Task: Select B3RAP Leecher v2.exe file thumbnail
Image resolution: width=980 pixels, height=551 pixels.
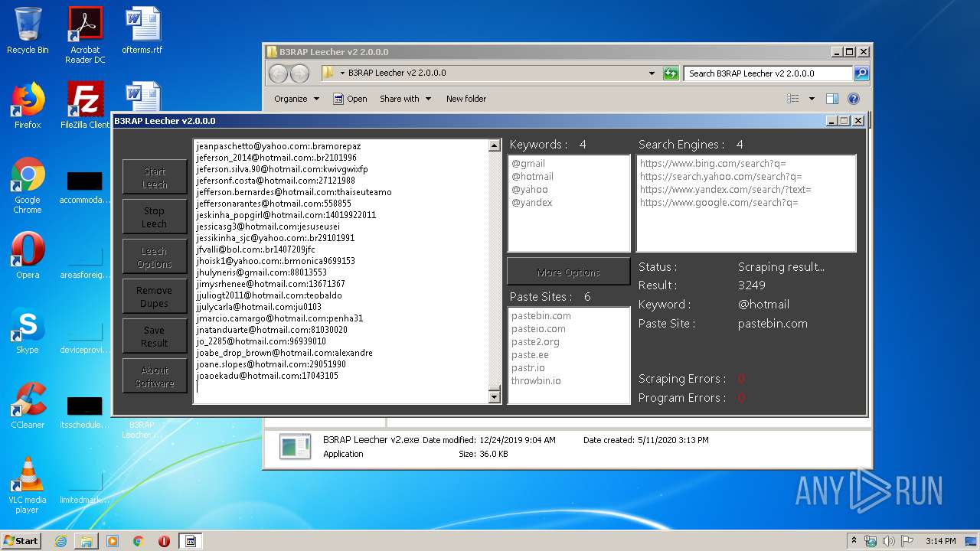Action: (295, 447)
